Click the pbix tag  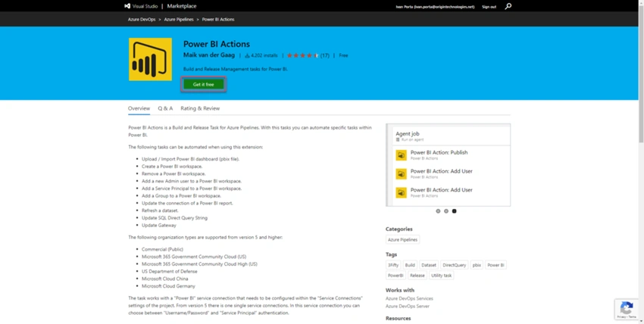click(x=477, y=266)
